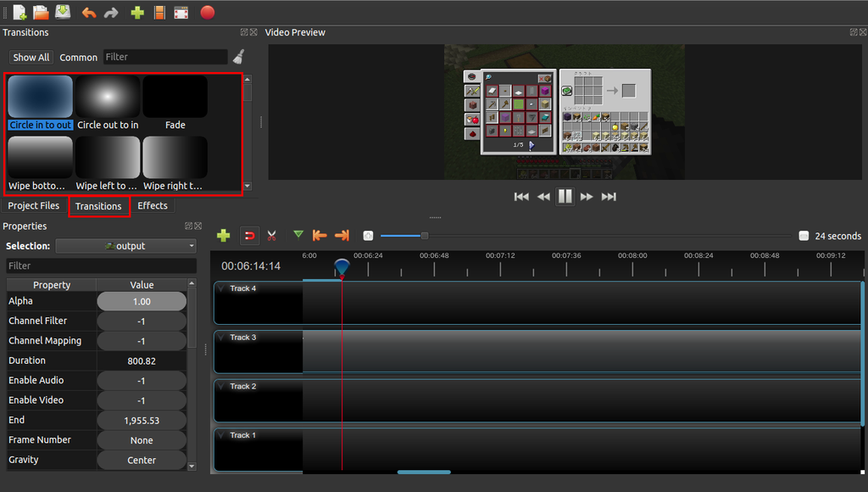
Task: Switch to the Project Files tab
Action: (33, 205)
